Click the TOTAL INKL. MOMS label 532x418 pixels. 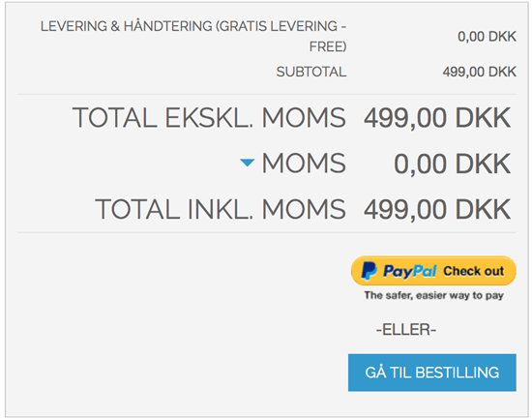click(221, 209)
